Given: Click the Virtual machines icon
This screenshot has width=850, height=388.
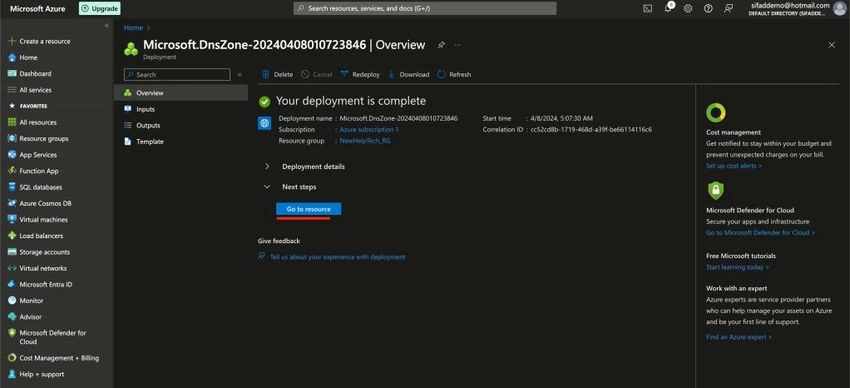Looking at the screenshot, I should 12,219.
